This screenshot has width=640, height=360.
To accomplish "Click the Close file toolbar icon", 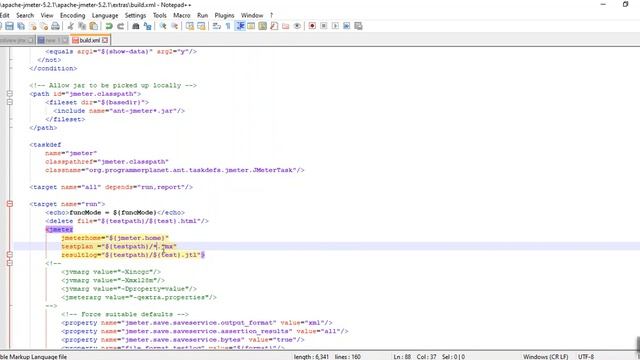I will [33, 26].
